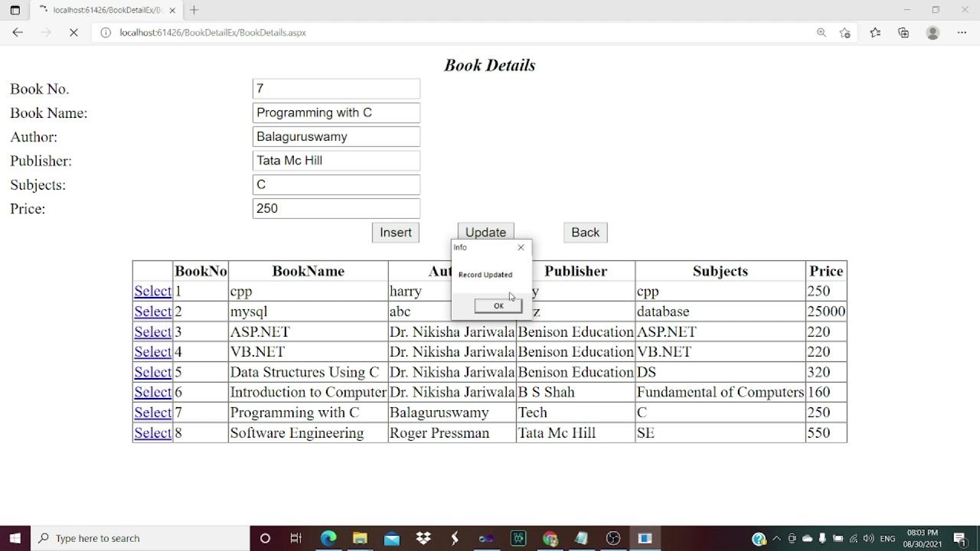Open the ENG language indicator

click(x=888, y=538)
